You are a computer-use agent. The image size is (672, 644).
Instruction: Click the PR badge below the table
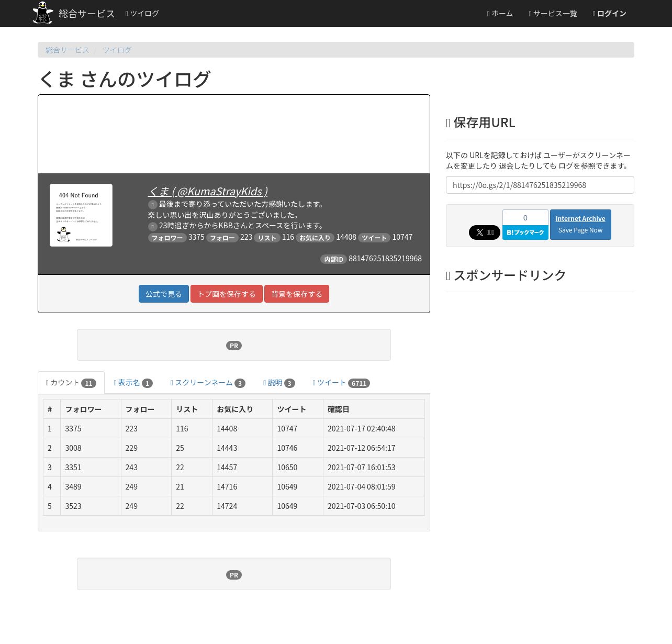point(234,575)
